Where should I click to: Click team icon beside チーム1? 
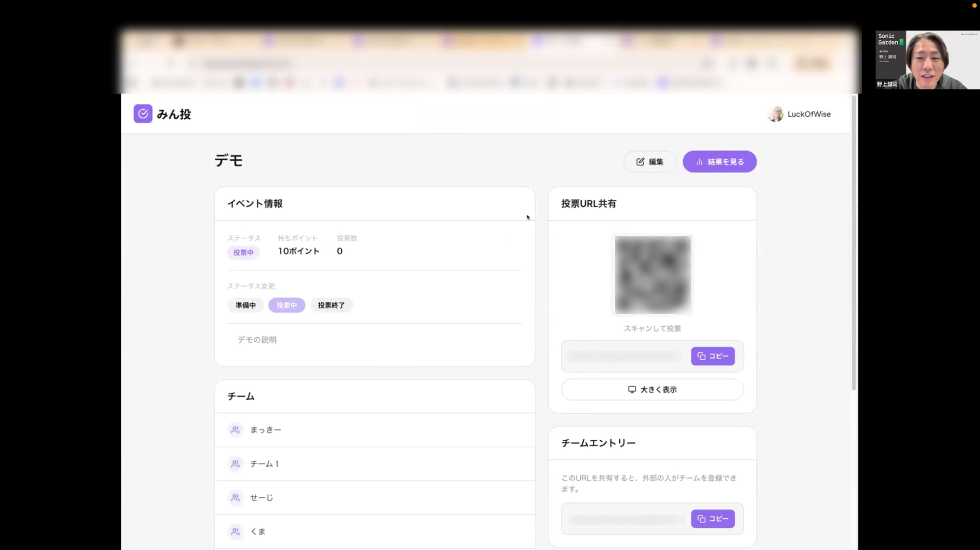(x=235, y=464)
